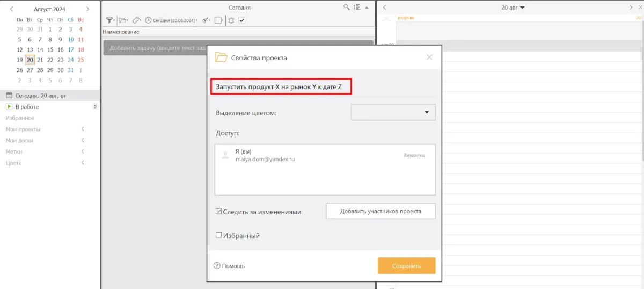Check the Избранный checkbox

click(x=219, y=235)
